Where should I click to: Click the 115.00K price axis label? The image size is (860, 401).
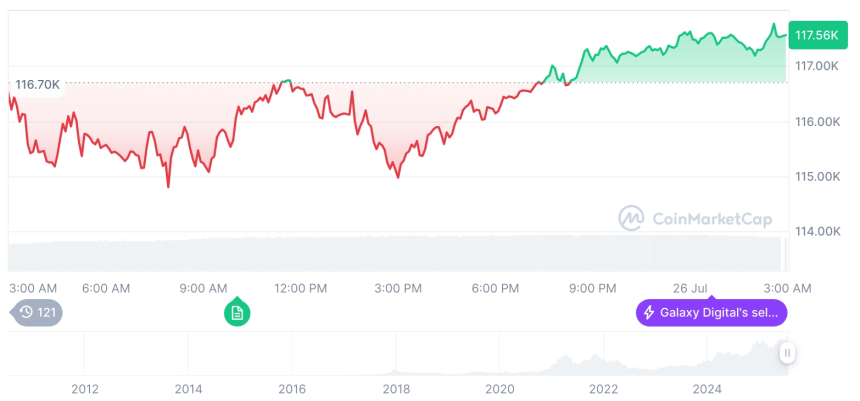(815, 177)
